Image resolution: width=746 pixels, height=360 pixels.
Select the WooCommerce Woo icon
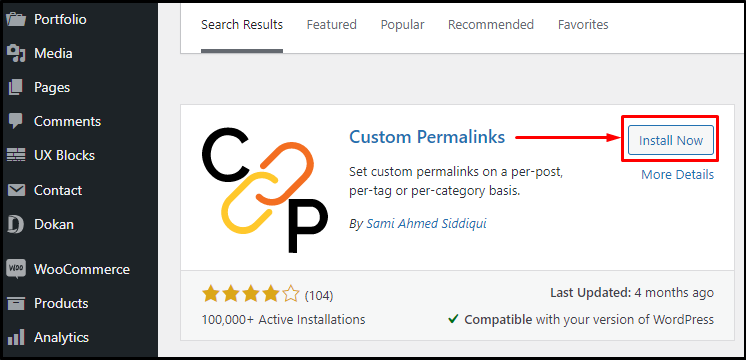pos(16,270)
